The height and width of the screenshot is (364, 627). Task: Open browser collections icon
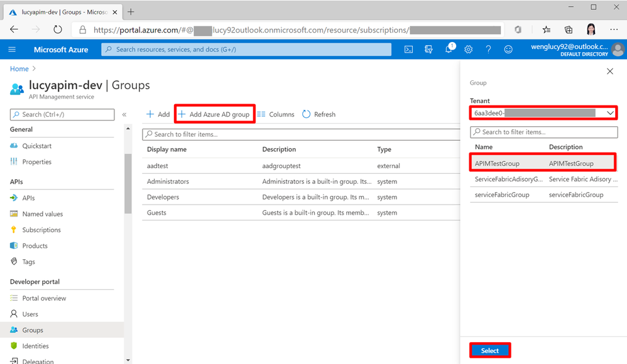click(x=568, y=29)
